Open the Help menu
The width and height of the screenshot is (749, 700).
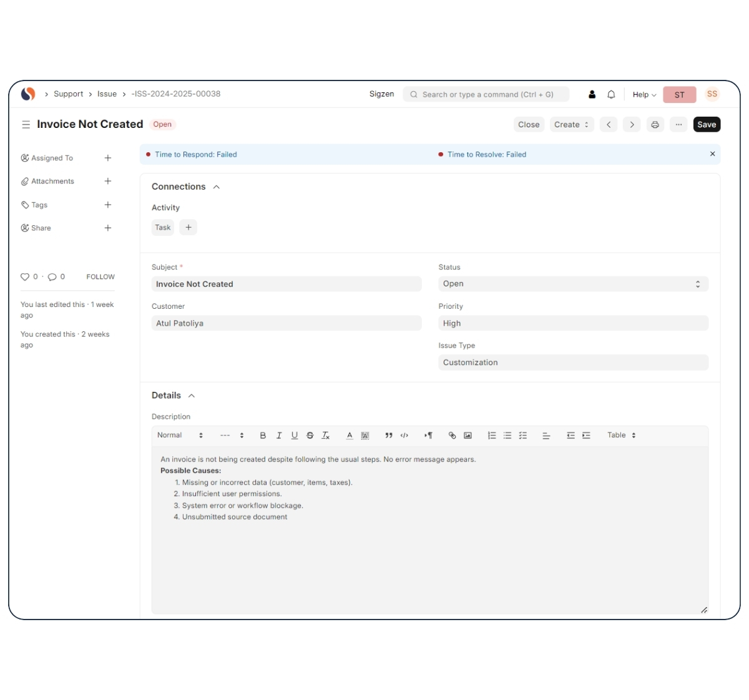point(644,95)
